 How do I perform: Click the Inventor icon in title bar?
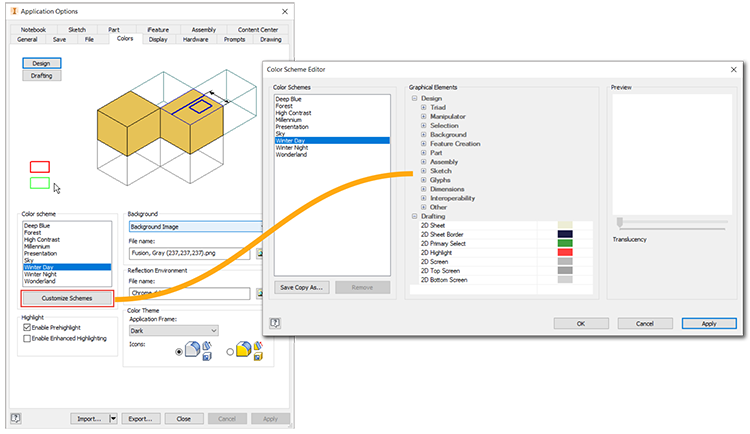point(13,11)
